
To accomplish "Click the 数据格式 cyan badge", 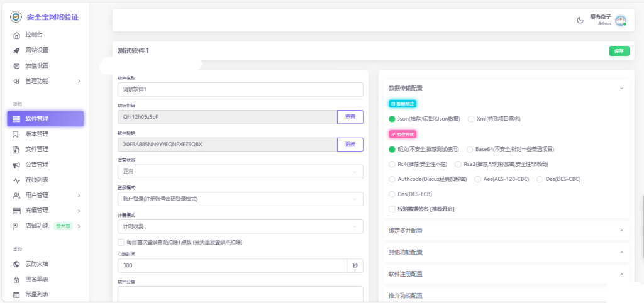I will coord(403,104).
